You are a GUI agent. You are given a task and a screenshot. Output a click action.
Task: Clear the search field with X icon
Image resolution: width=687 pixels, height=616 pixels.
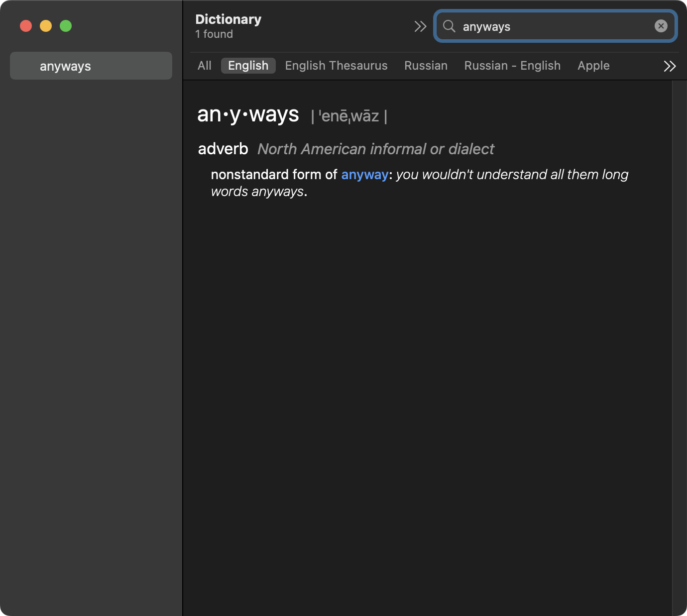tap(661, 26)
